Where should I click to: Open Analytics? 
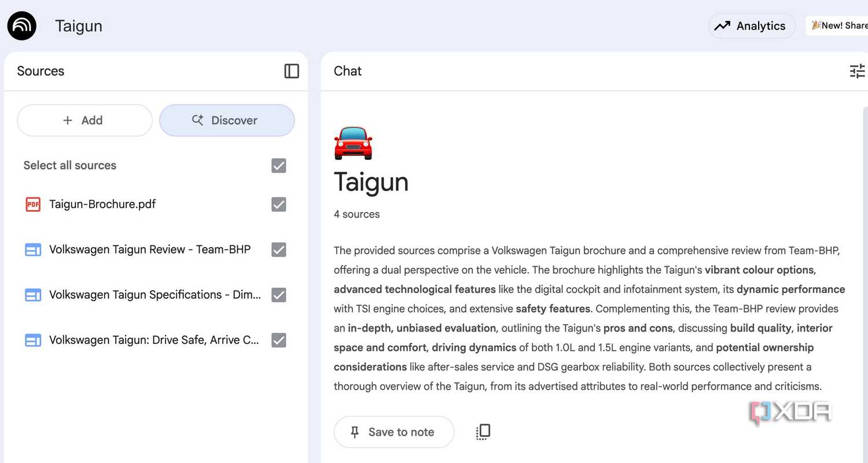752,26
